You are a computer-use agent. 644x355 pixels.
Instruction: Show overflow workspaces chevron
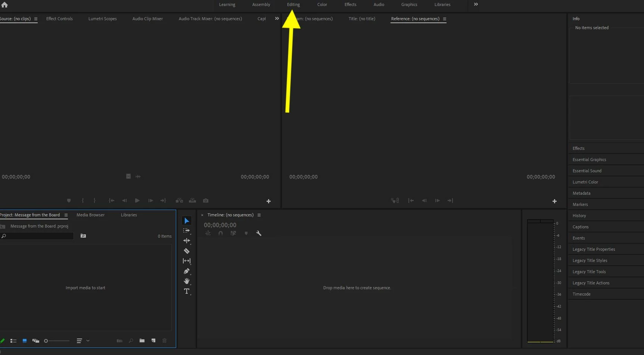click(476, 4)
